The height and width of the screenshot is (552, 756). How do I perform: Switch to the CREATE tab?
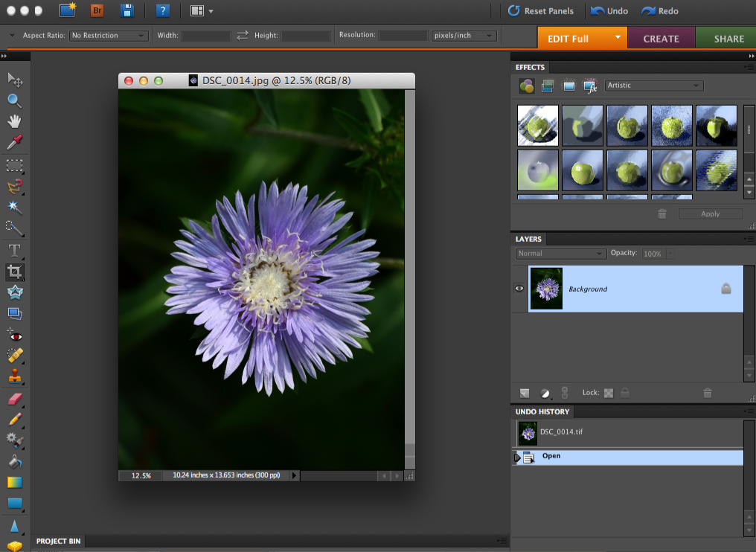[x=661, y=37]
